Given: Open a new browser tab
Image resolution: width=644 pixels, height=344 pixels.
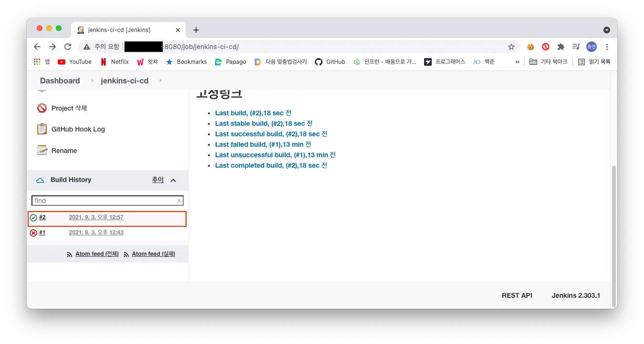Looking at the screenshot, I should pyautogui.click(x=196, y=30).
